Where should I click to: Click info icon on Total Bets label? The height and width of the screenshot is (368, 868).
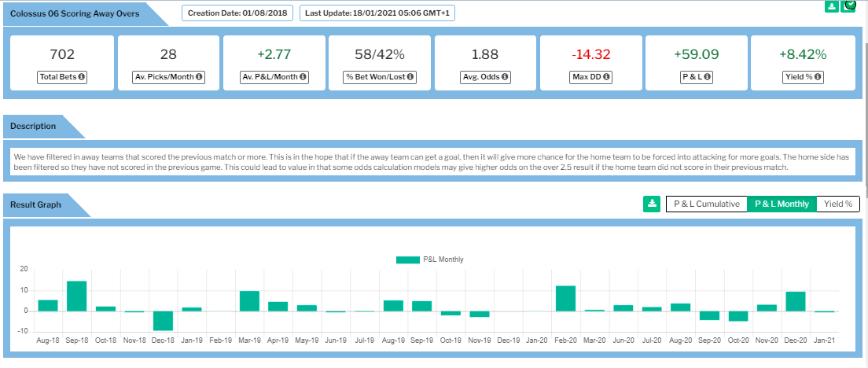click(x=82, y=77)
